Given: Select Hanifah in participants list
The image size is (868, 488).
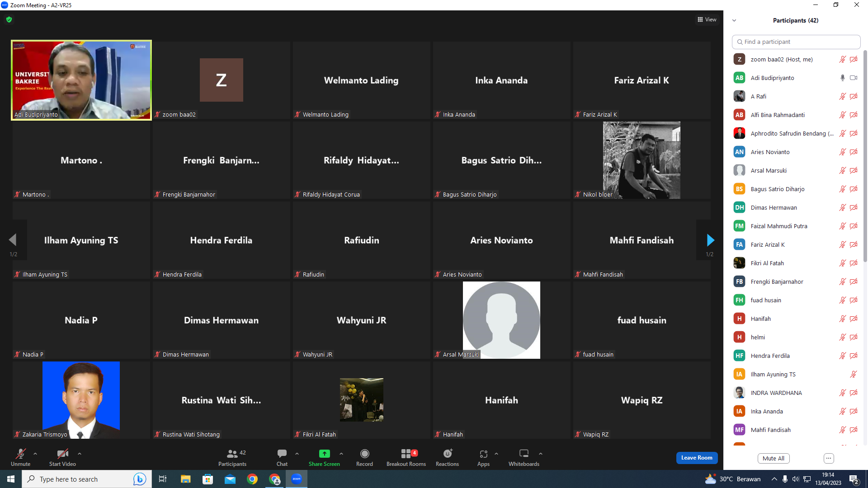Looking at the screenshot, I should (796, 319).
